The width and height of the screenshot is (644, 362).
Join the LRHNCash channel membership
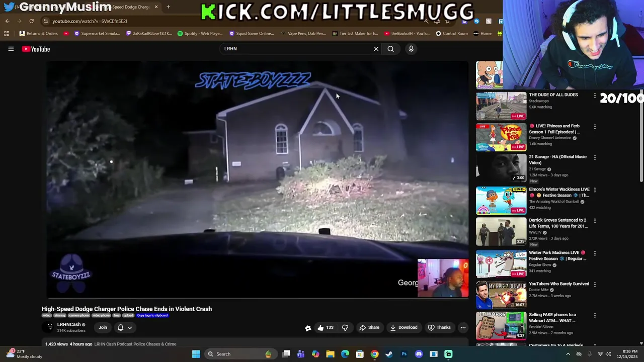pyautogui.click(x=103, y=327)
